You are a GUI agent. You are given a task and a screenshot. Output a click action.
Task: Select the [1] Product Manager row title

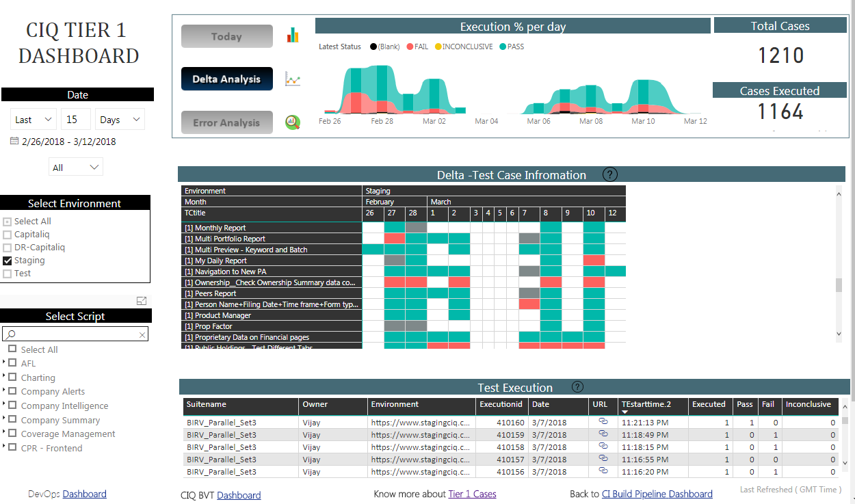pos(218,315)
